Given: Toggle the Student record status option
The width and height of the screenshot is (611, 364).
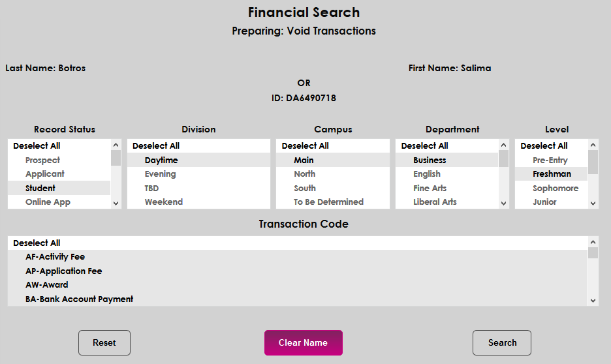Looking at the screenshot, I should [40, 188].
